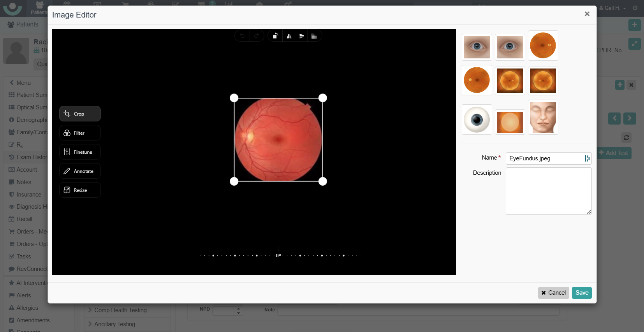Viewport: 644px width, 332px height.
Task: Open the Finetune adjustments tool
Action: coord(80,152)
